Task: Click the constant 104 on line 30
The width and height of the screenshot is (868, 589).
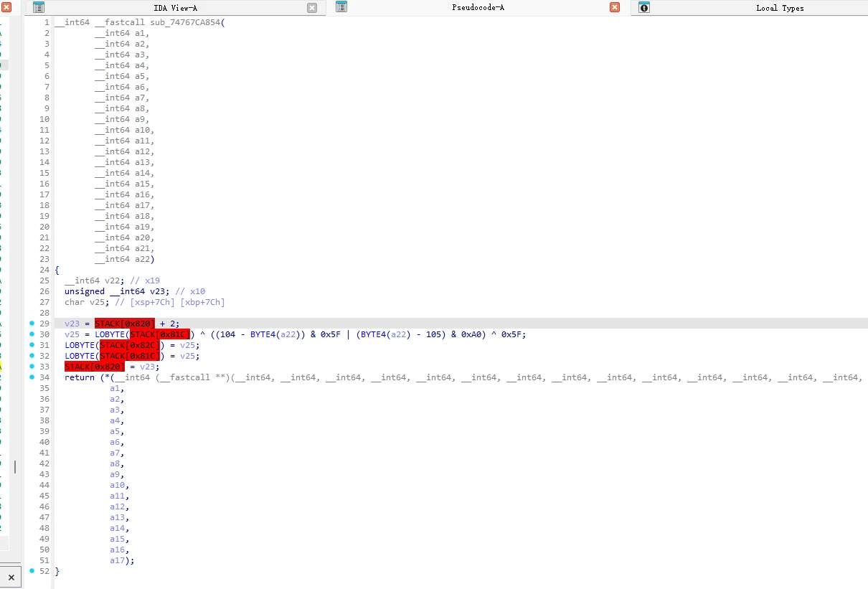Action: [222, 334]
